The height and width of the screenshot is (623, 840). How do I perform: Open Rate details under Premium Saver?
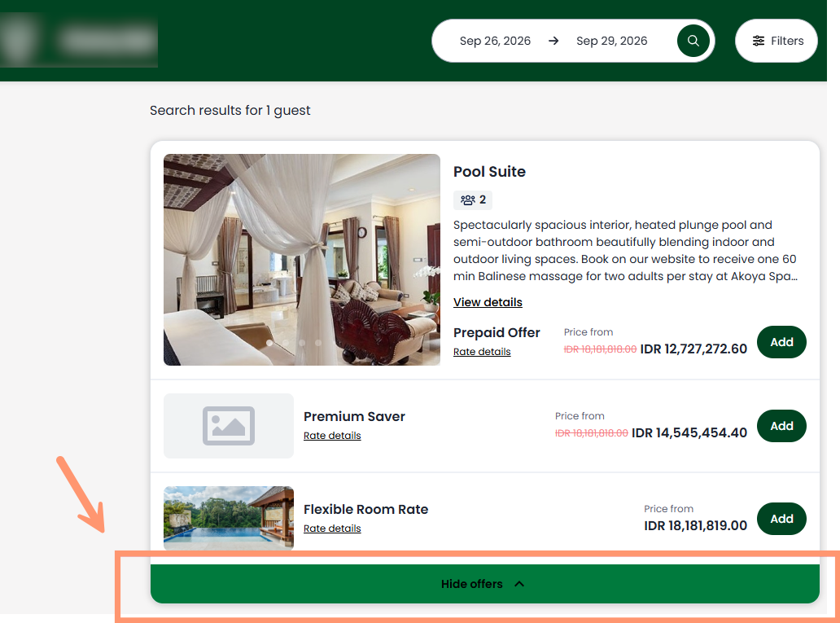point(332,436)
